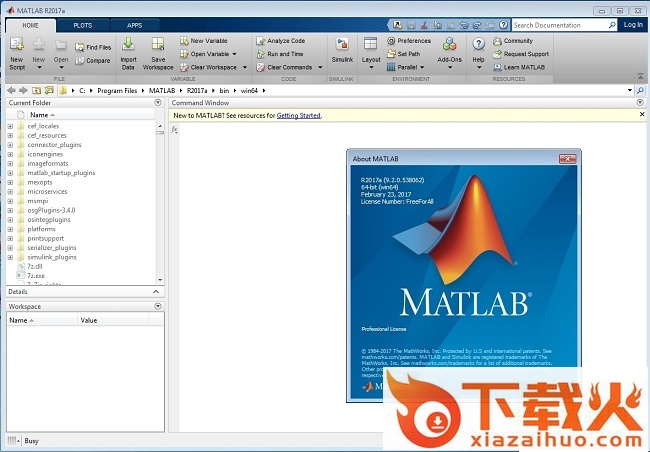Click the Find Files icon

93,47
